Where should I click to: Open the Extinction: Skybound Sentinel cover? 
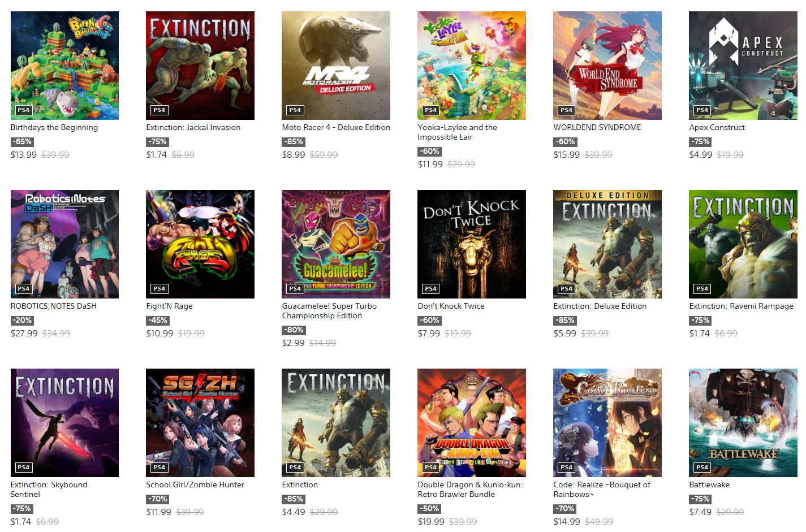click(x=64, y=423)
